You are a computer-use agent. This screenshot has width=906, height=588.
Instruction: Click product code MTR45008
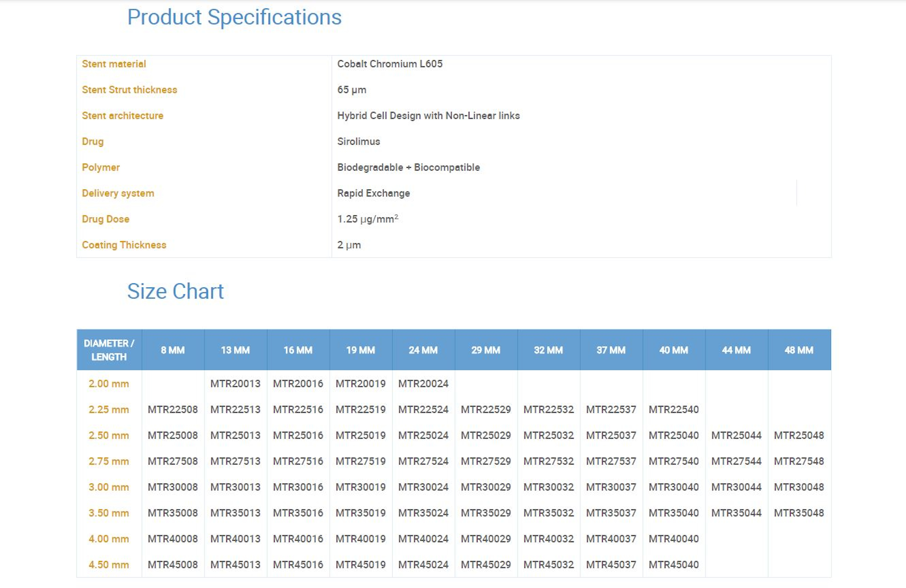click(x=173, y=565)
